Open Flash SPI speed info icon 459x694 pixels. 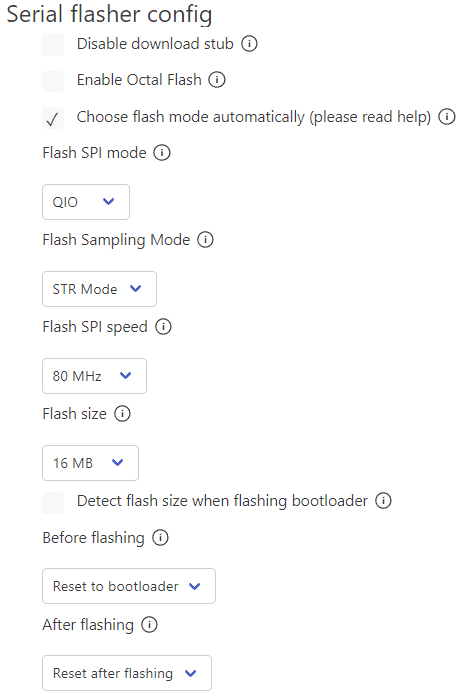[163, 327]
